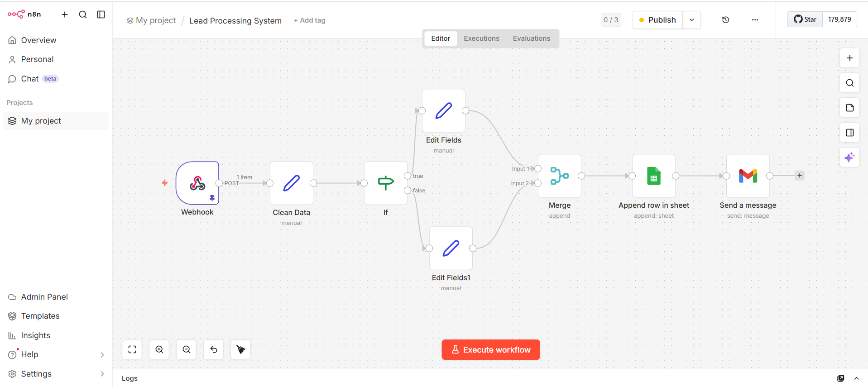Select the Clean Data node
This screenshot has height=387, width=868.
click(x=292, y=183)
